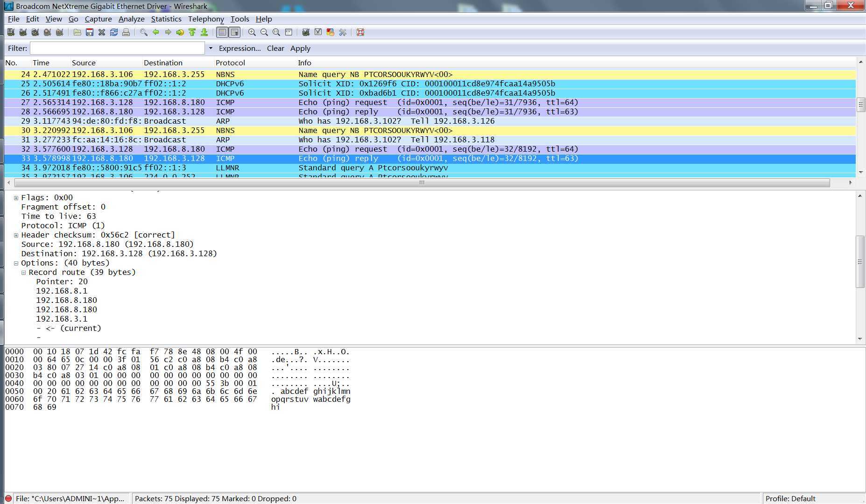
Task: Open the Analyze menu
Action: pyautogui.click(x=131, y=19)
